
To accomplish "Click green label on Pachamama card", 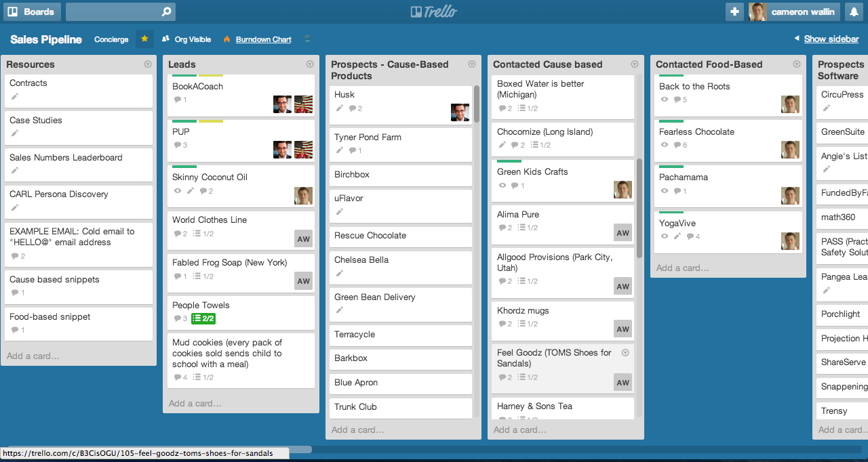I will [671, 167].
